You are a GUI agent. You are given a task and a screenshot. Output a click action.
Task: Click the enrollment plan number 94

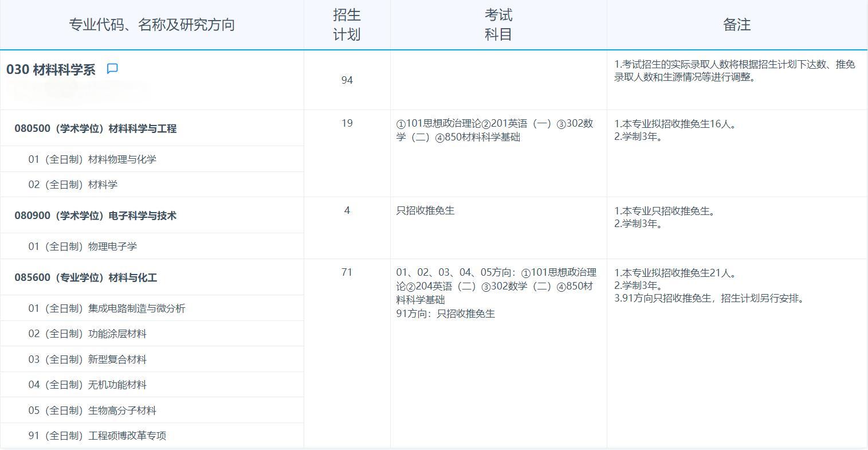[347, 80]
